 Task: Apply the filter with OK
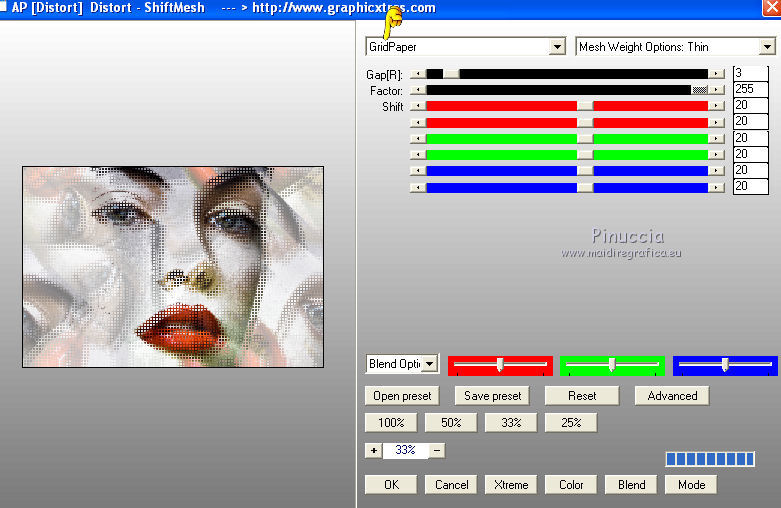pyautogui.click(x=391, y=485)
